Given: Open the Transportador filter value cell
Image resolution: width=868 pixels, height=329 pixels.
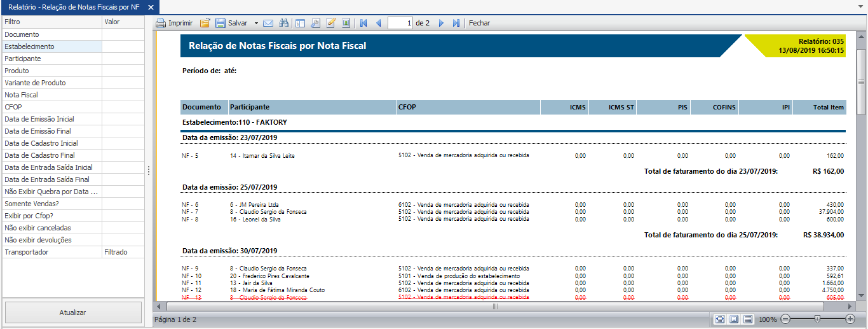Looking at the screenshot, I should coord(123,252).
